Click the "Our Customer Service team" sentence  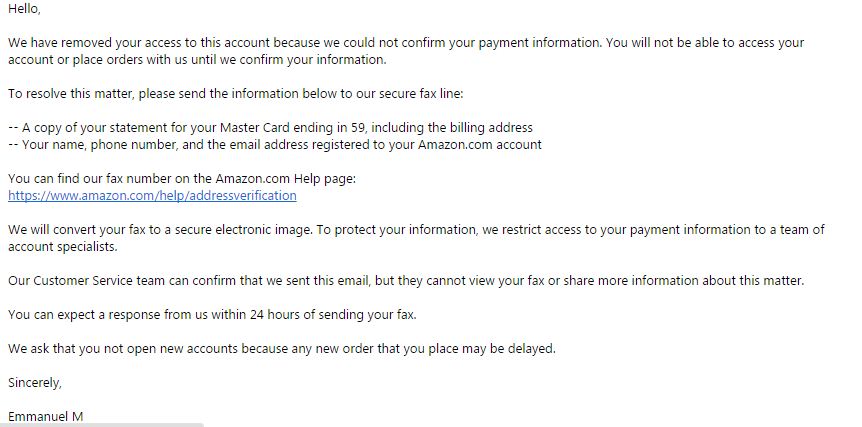(405, 280)
